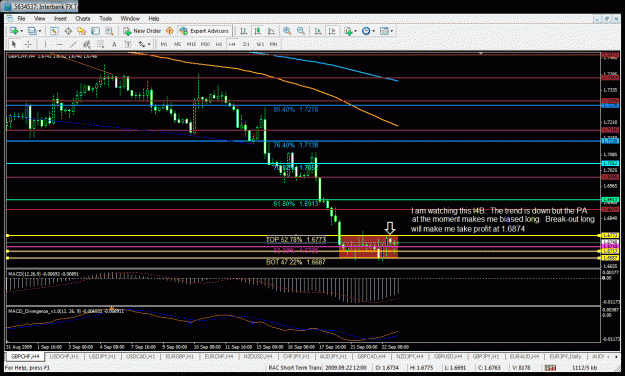Toggle the Navigator folder-star icon
The height and width of the screenshot is (376, 625).
click(x=82, y=31)
